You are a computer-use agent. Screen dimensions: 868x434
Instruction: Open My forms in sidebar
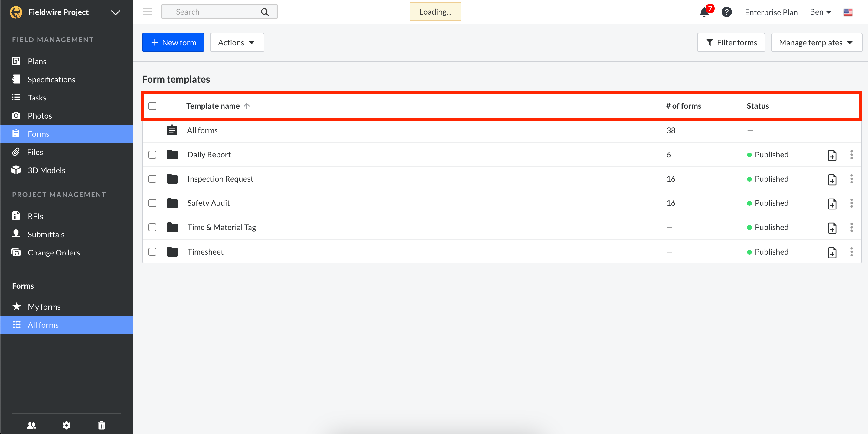click(x=44, y=307)
